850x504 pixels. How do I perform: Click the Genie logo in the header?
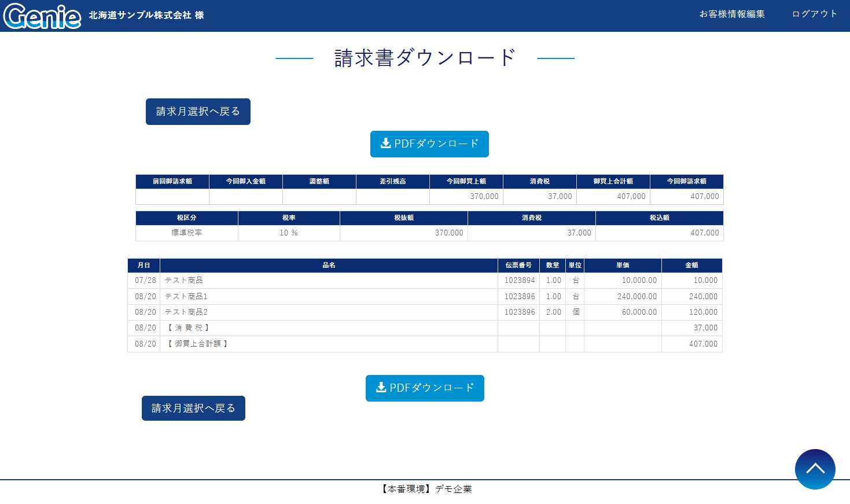pos(42,16)
